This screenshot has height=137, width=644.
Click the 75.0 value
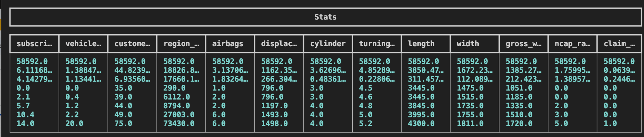pyautogui.click(x=123, y=123)
